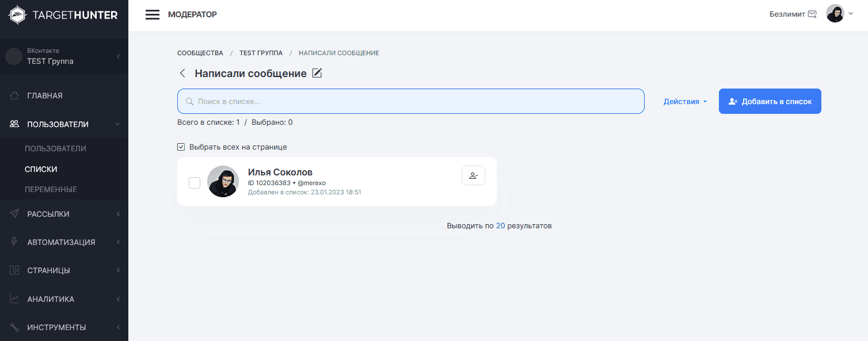
Task: Open the Переменные submenu item
Action: pos(51,189)
